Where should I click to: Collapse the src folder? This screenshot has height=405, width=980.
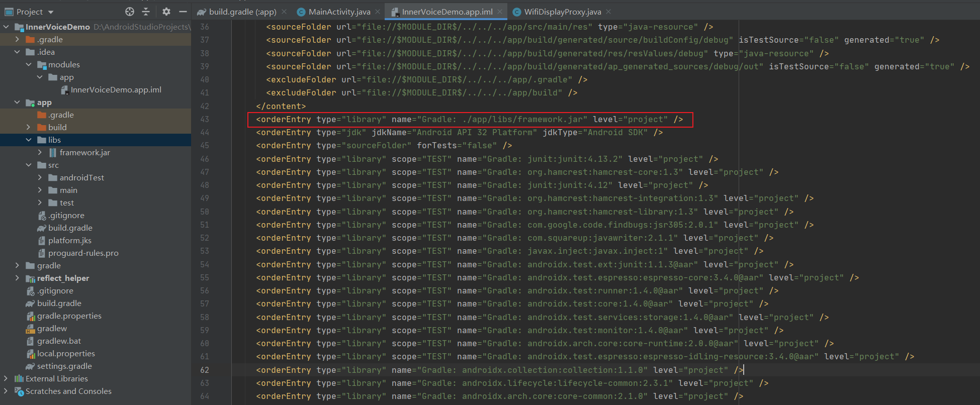(29, 165)
